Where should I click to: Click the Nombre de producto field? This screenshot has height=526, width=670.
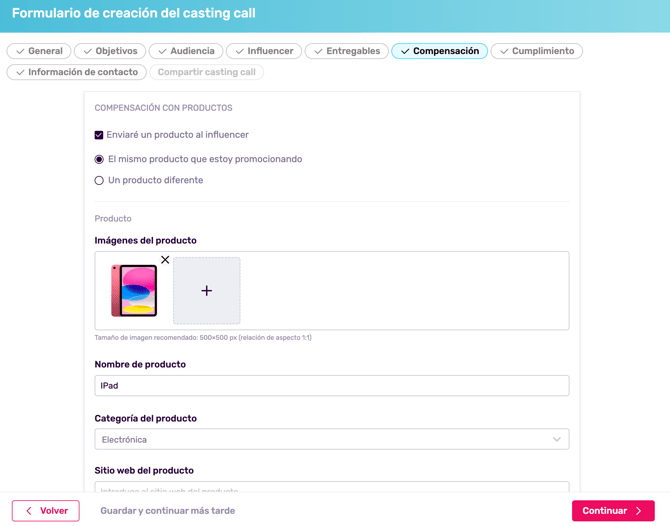331,386
